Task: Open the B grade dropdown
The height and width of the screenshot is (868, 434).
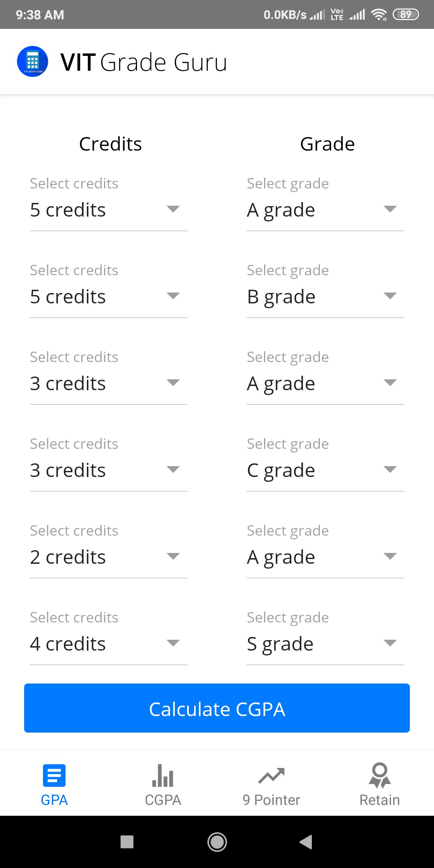Action: [x=325, y=297]
